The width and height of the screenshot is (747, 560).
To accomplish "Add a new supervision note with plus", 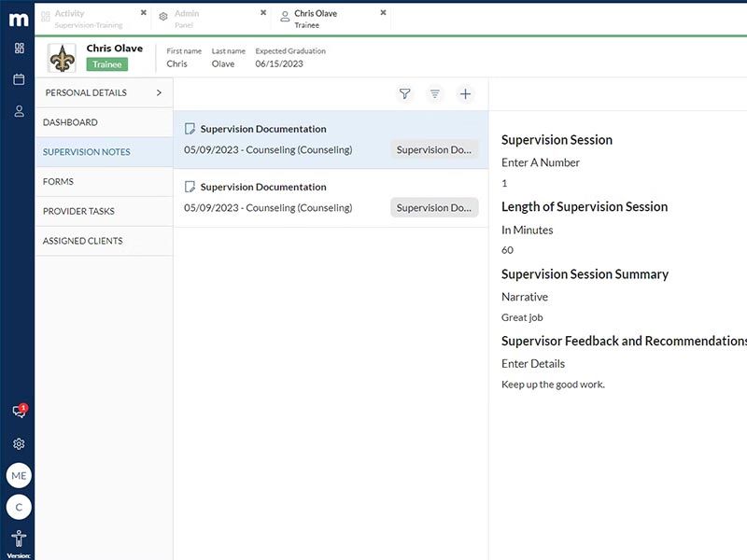I will [465, 94].
